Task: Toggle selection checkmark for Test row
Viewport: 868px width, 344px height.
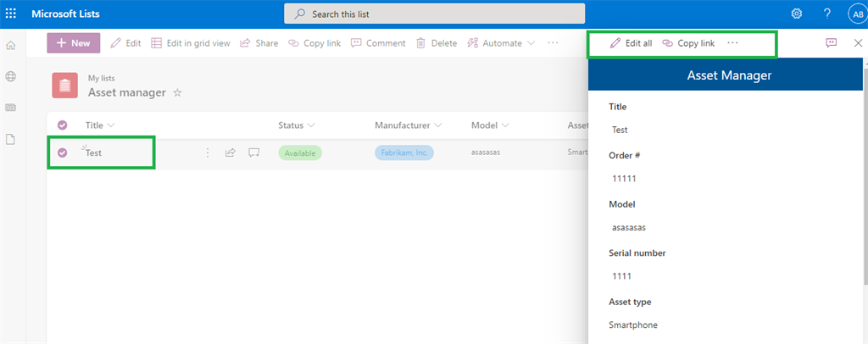Action: 63,153
